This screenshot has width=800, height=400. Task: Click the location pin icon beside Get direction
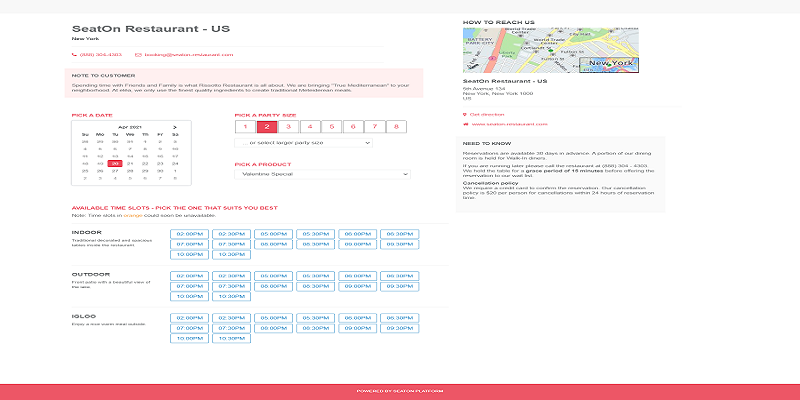[x=465, y=114]
